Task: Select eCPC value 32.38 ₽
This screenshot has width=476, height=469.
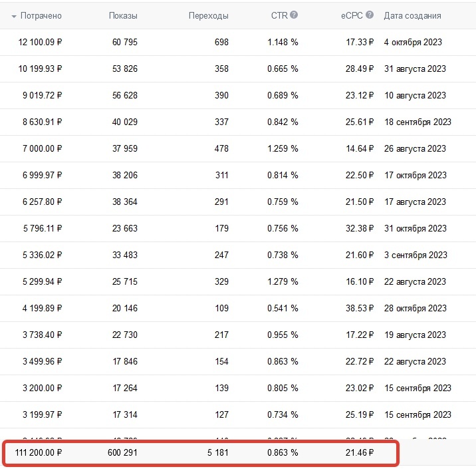Action: tap(360, 228)
